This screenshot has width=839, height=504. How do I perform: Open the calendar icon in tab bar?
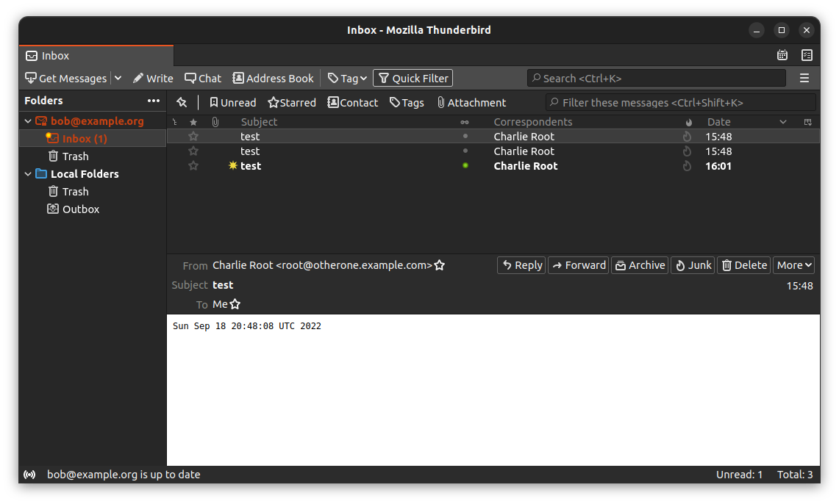782,55
